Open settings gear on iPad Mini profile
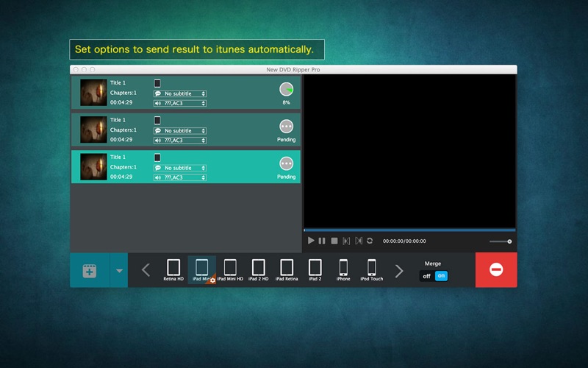The image size is (588, 368). click(x=212, y=280)
